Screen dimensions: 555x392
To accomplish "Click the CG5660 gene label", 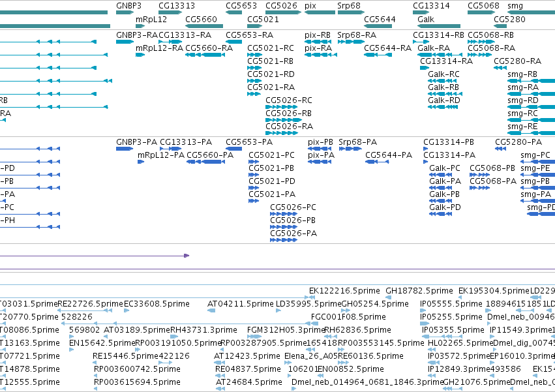I will click(x=201, y=19).
